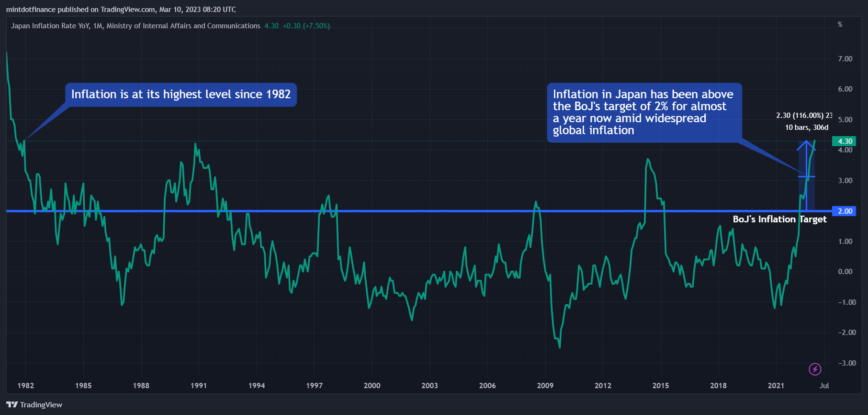The image size is (868, 415).
Task: Click the 1991 label on the time axis
Action: point(199,386)
